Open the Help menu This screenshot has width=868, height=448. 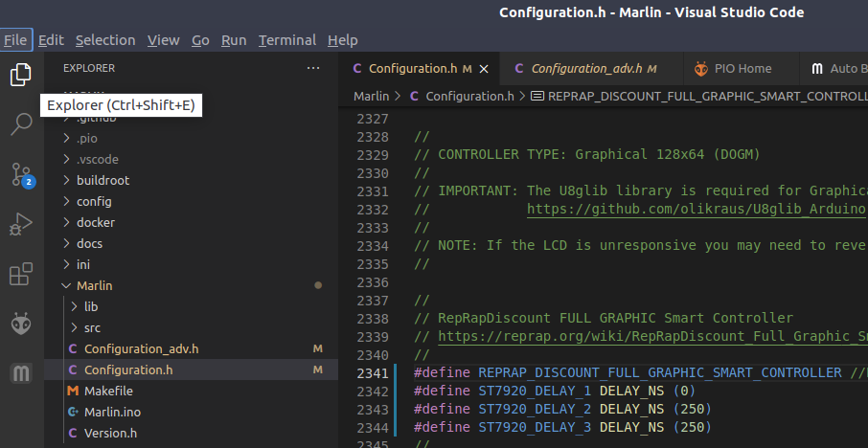pos(343,40)
